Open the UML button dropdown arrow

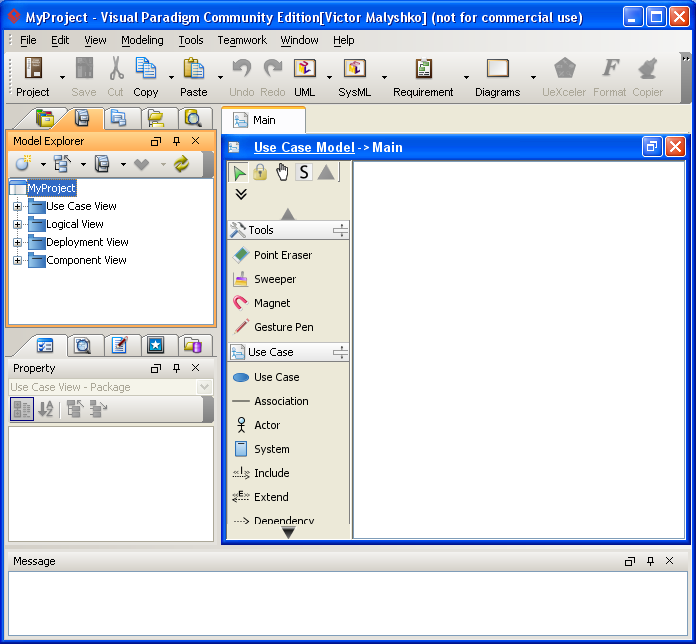tap(329, 77)
